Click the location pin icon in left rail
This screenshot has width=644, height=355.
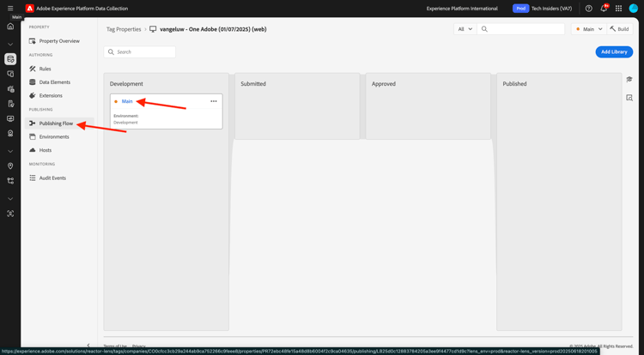(10, 166)
